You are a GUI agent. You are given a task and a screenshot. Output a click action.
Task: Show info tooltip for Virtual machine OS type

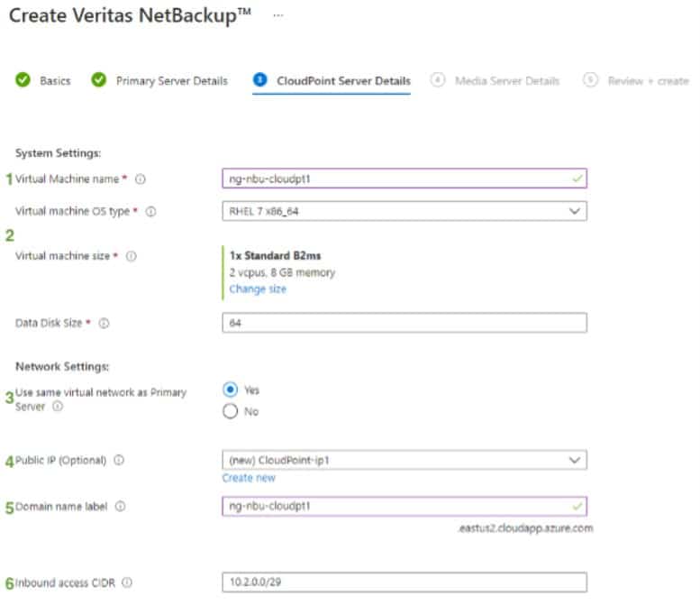pyautogui.click(x=150, y=211)
